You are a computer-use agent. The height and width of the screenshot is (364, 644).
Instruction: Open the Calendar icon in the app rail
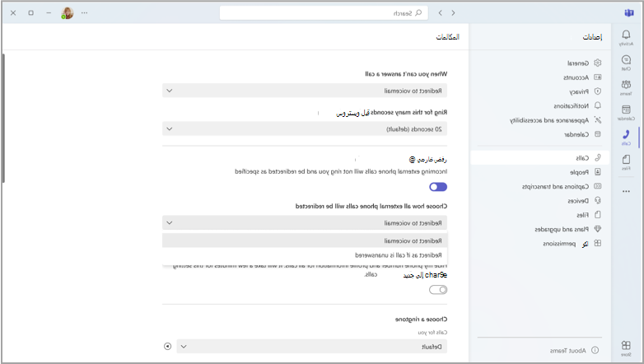coord(626,113)
